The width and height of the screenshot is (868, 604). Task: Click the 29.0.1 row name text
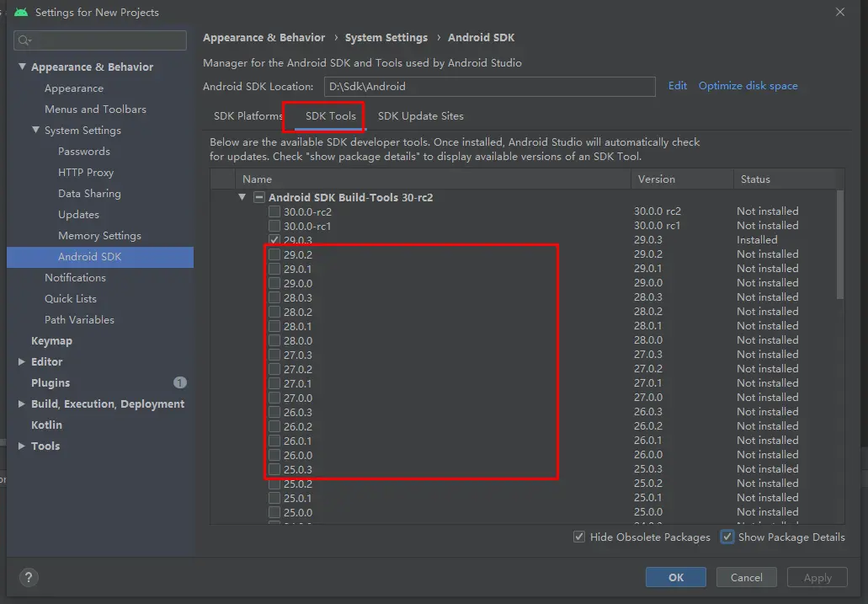coord(298,269)
